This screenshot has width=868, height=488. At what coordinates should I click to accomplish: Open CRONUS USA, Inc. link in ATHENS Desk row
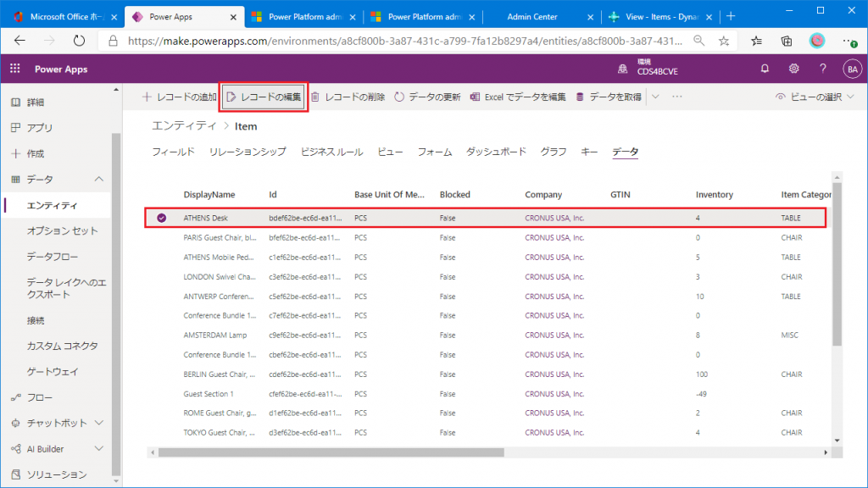[x=554, y=218]
